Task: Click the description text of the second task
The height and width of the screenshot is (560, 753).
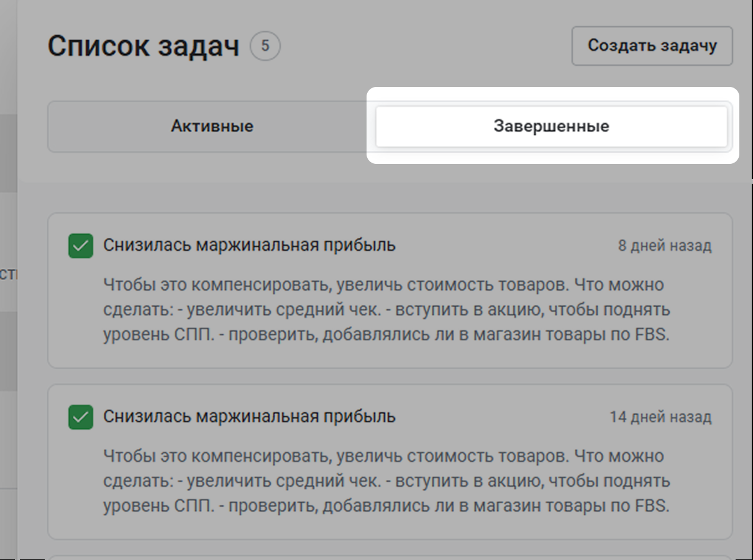Action: coord(385,481)
